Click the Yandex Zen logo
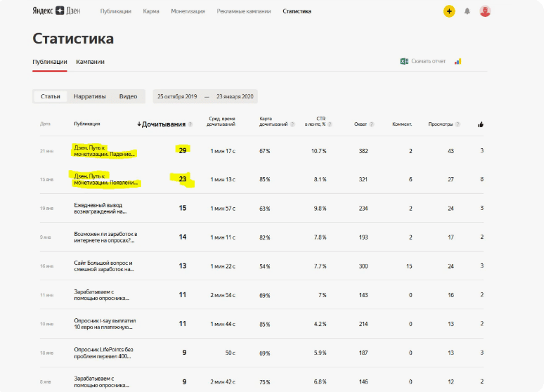This screenshot has width=546, height=392. [56, 11]
